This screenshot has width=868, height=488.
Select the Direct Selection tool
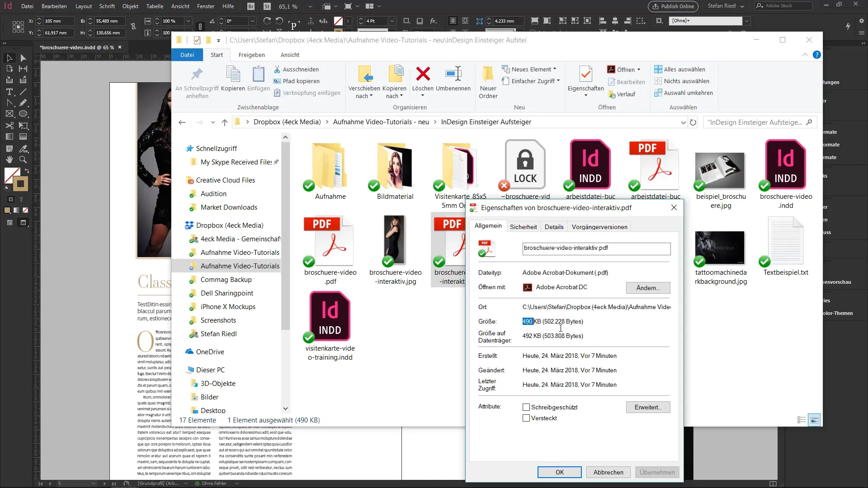pos(23,58)
